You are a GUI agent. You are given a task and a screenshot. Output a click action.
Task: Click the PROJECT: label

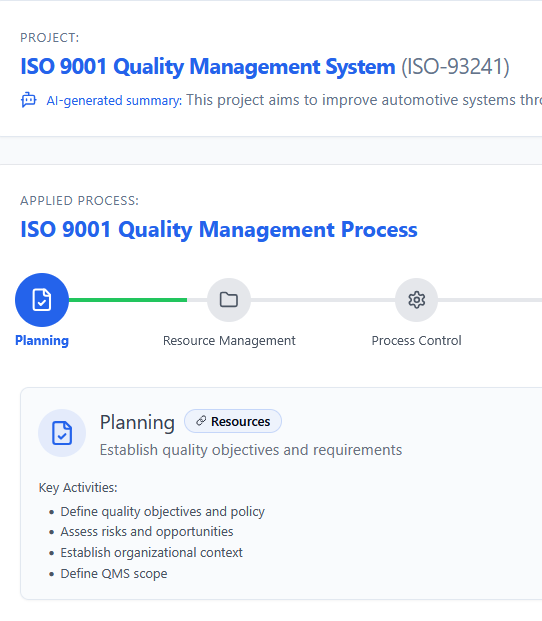point(50,38)
